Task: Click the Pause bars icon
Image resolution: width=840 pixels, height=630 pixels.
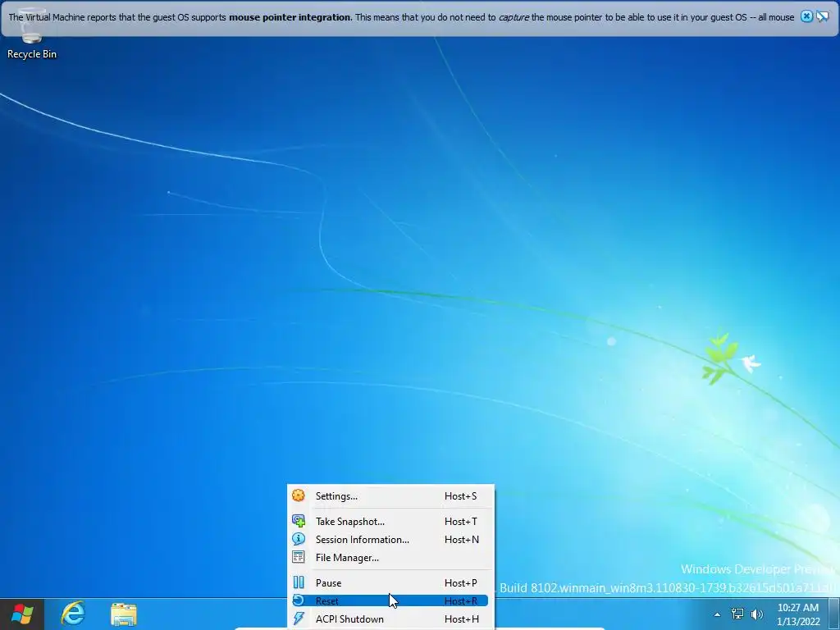Action: coord(299,582)
